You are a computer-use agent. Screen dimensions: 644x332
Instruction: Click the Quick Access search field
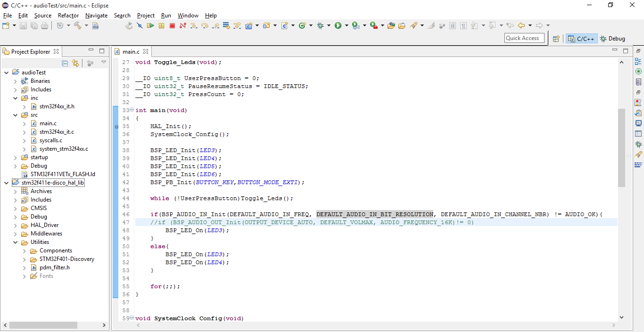pyautogui.click(x=524, y=38)
